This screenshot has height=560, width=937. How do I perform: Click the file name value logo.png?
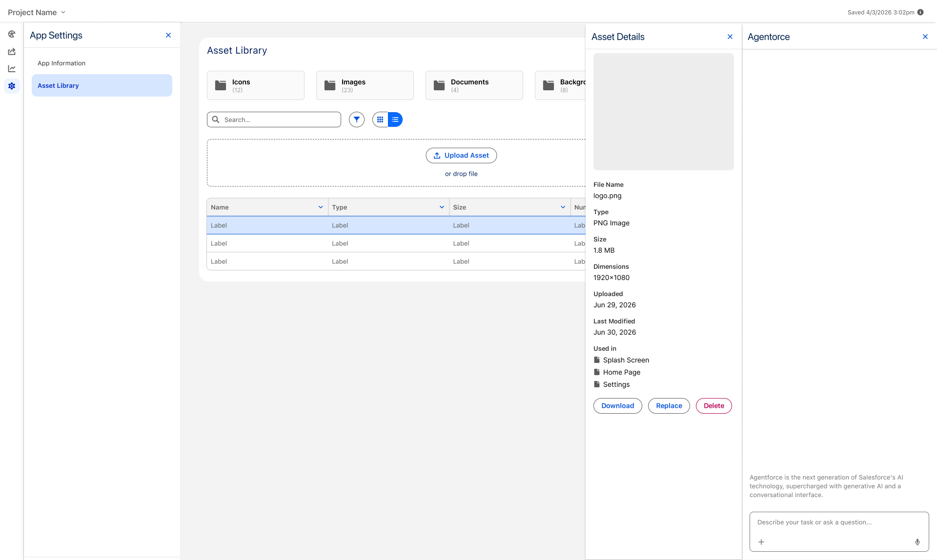(x=608, y=196)
